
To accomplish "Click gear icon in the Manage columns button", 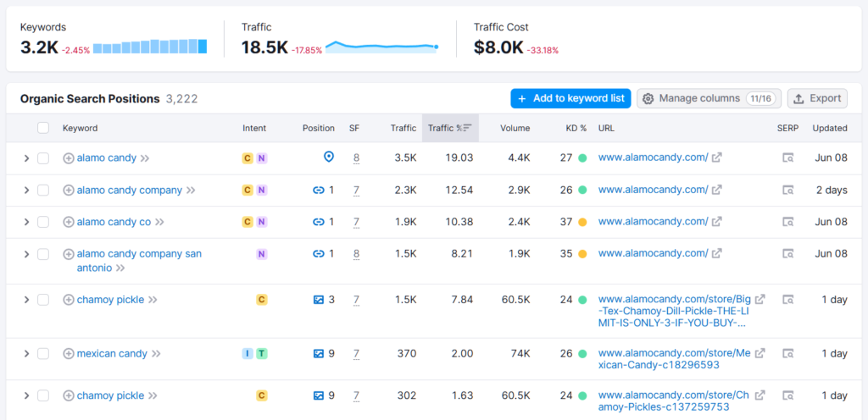I will click(648, 98).
